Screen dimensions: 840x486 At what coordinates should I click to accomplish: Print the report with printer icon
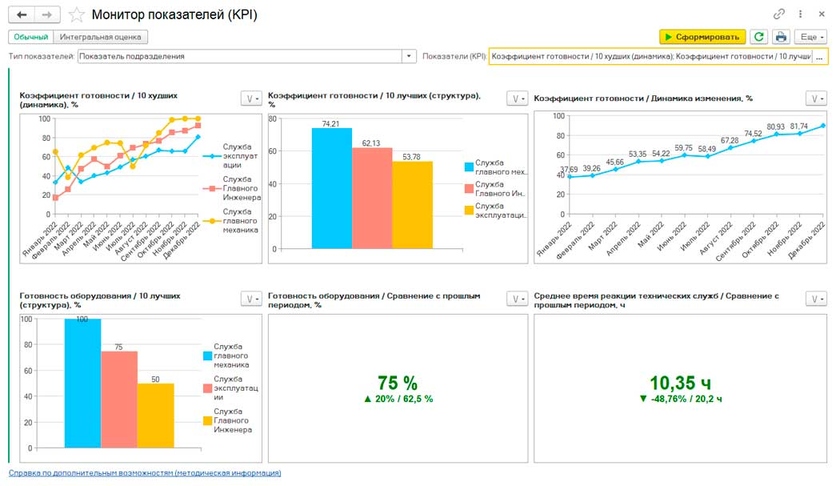(x=781, y=37)
